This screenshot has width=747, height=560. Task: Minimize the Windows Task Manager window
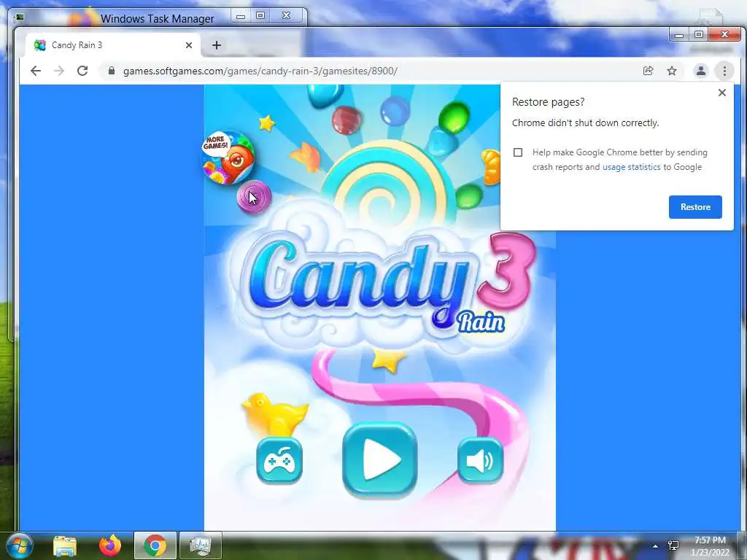(x=241, y=16)
